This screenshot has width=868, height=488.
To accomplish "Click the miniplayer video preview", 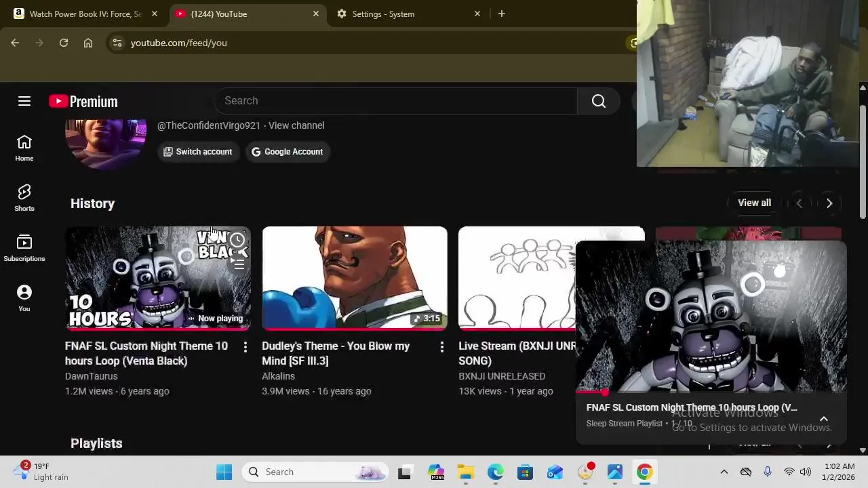I will pos(711,316).
